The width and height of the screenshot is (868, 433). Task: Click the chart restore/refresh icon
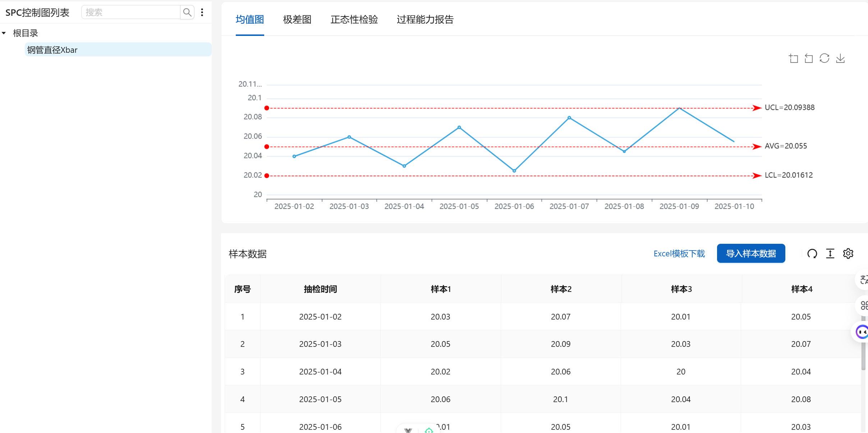tap(824, 59)
